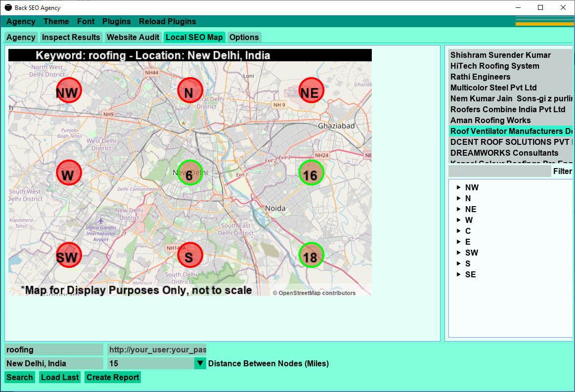575x392 pixels.
Task: Select highlighted Roof Ventilator Manufacturers entry
Action: 510,131
